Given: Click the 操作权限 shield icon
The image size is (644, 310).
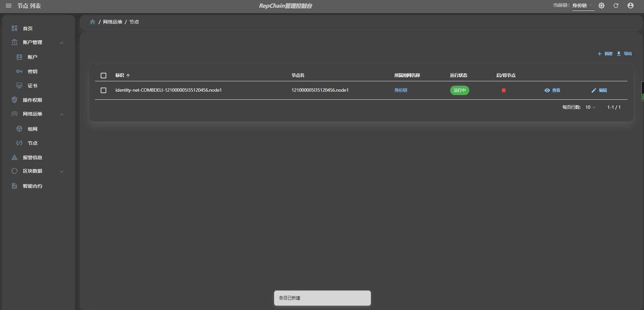Looking at the screenshot, I should tap(14, 100).
